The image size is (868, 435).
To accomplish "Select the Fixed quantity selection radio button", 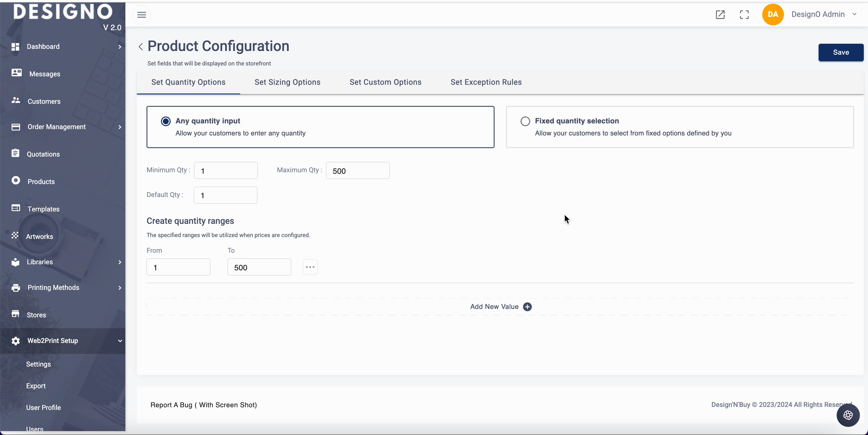I will coord(525,121).
